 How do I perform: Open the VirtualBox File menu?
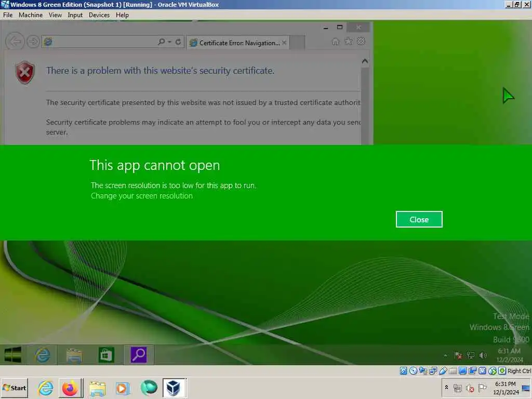pyautogui.click(x=8, y=15)
